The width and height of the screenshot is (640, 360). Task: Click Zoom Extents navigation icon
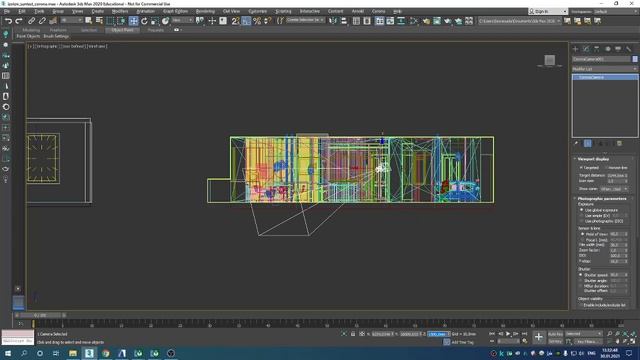tap(625, 334)
